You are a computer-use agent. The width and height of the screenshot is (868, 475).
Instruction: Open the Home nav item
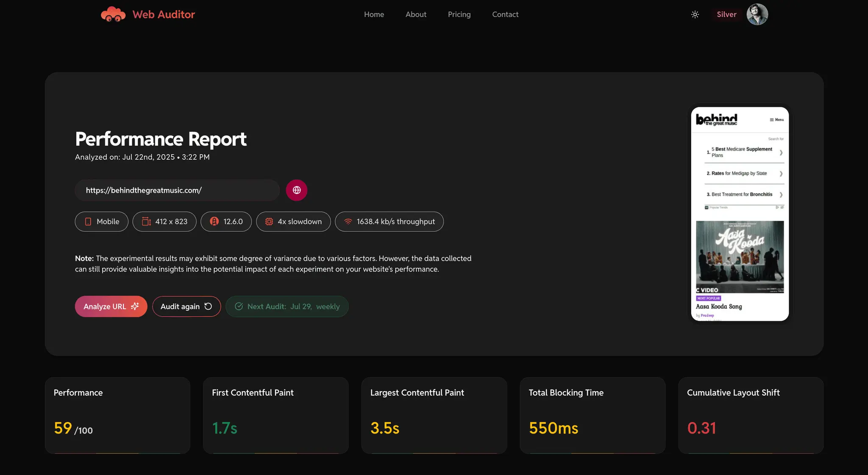coord(374,14)
